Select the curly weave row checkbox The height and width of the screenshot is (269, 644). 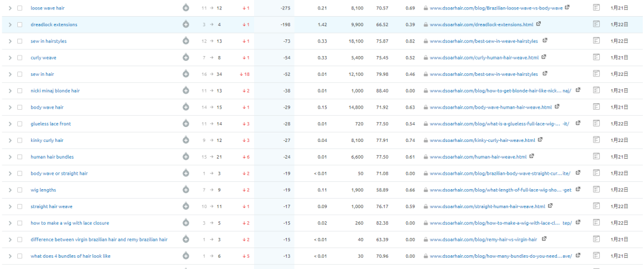coord(20,57)
